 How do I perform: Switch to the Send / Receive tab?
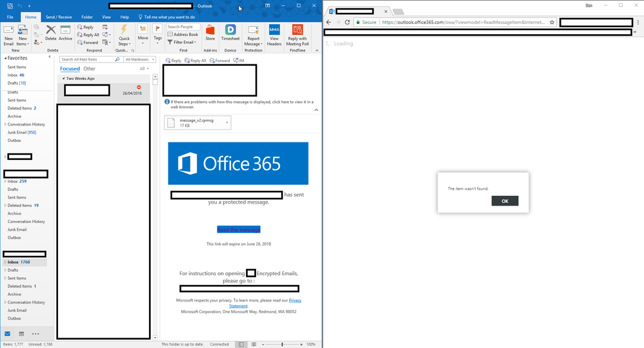59,17
